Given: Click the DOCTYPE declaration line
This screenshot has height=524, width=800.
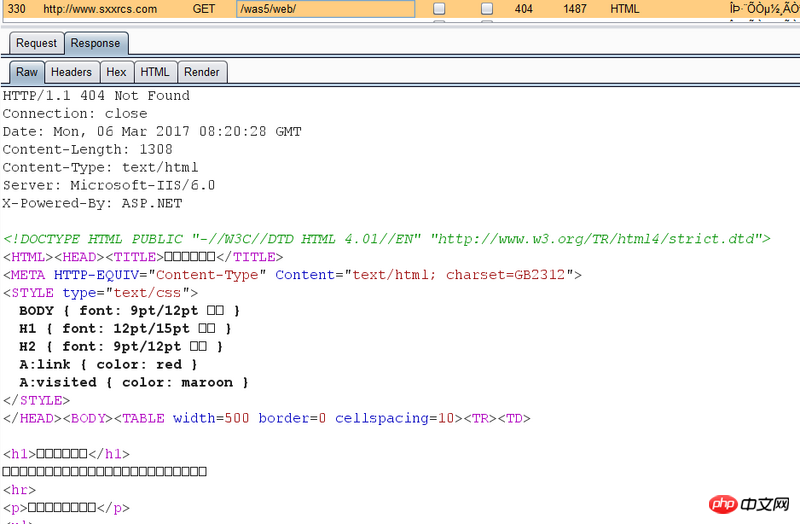Looking at the screenshot, I should click(x=386, y=239).
